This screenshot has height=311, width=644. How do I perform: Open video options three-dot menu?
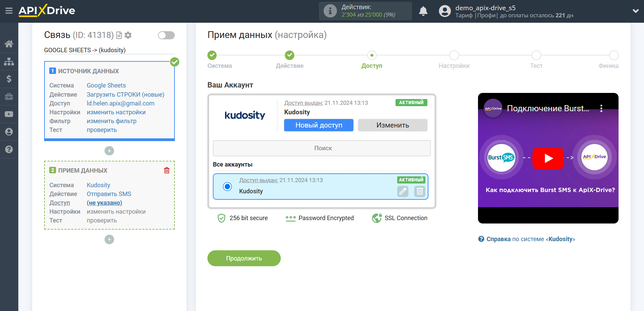point(601,109)
